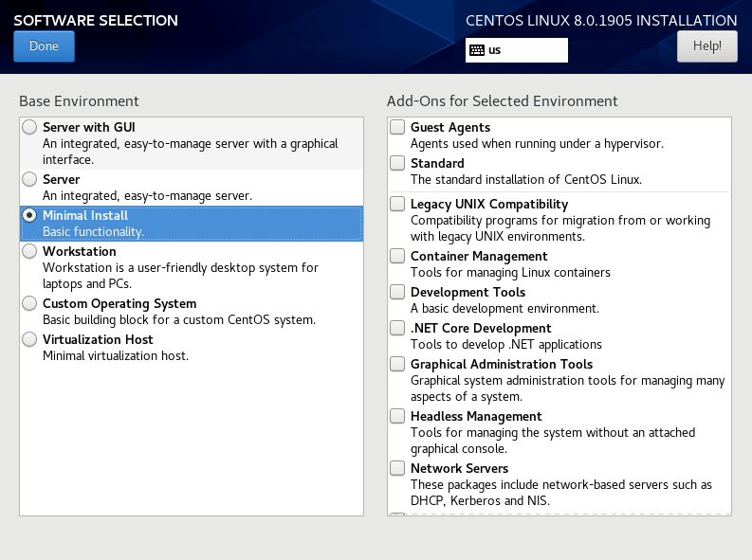Check the Standard add-on box
The image size is (752, 560).
(x=397, y=163)
